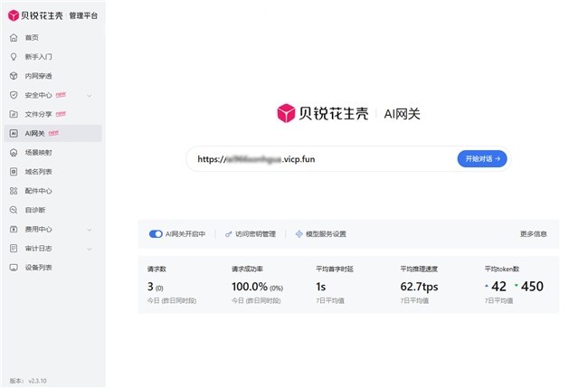
Task: Click the cube icon for 内网穿透
Action: click(x=14, y=76)
